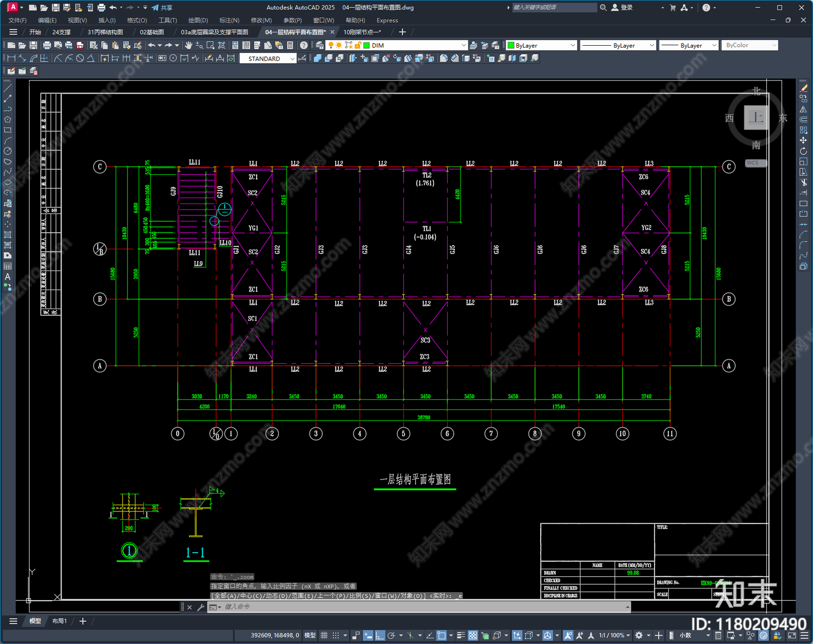Click the Share (共享) paper plane icon

coord(155,8)
